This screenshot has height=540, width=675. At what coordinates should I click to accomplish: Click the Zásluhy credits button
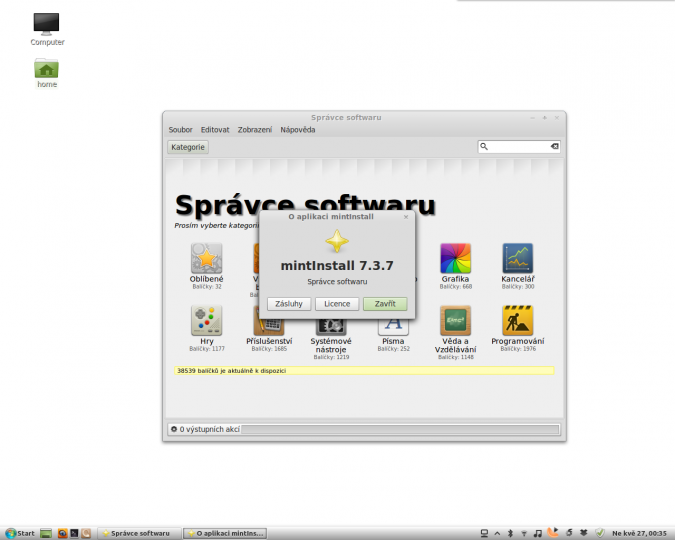pyautogui.click(x=289, y=304)
